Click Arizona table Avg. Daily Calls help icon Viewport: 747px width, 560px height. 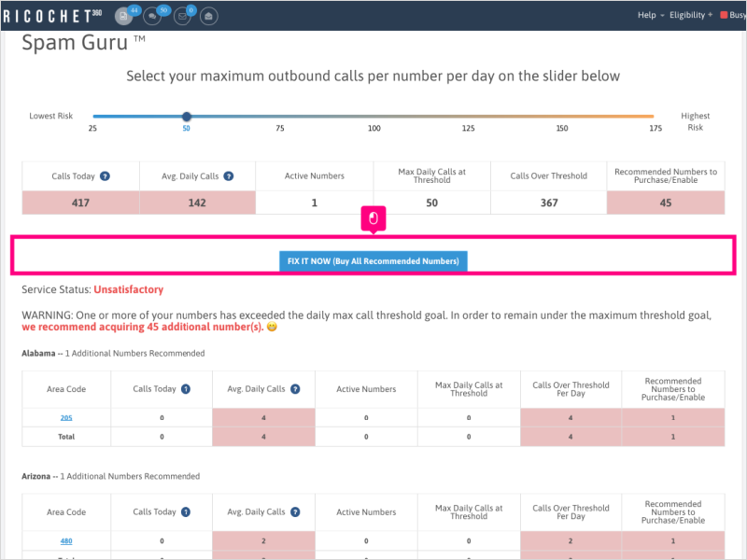295,511
